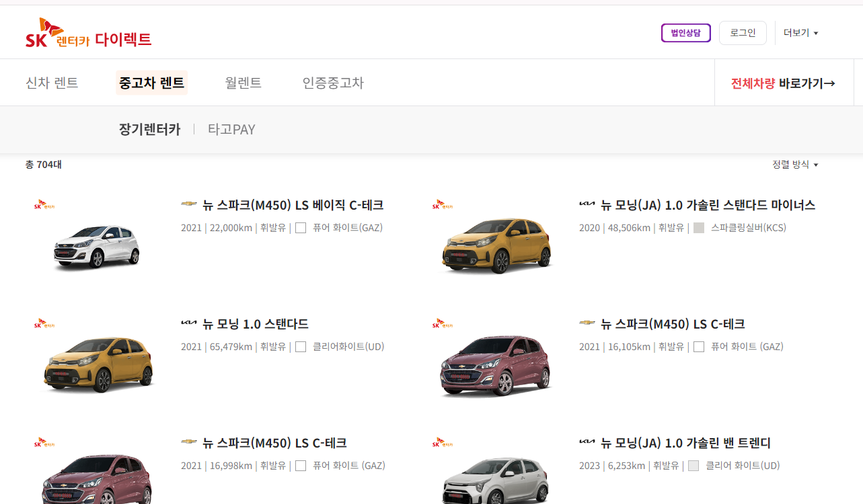Click SK렌터카 badge above 16,105km 스파크 car
This screenshot has height=504, width=863.
[442, 323]
